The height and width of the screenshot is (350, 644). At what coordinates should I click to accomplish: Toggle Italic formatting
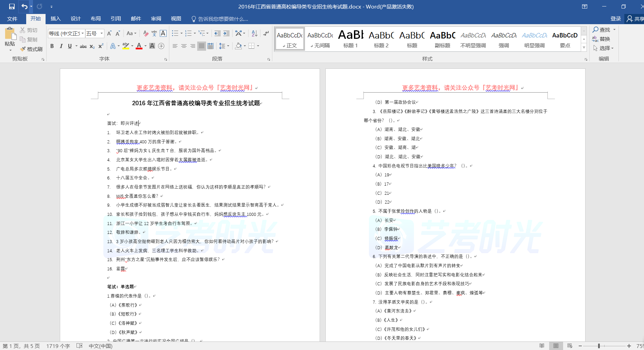pos(61,46)
